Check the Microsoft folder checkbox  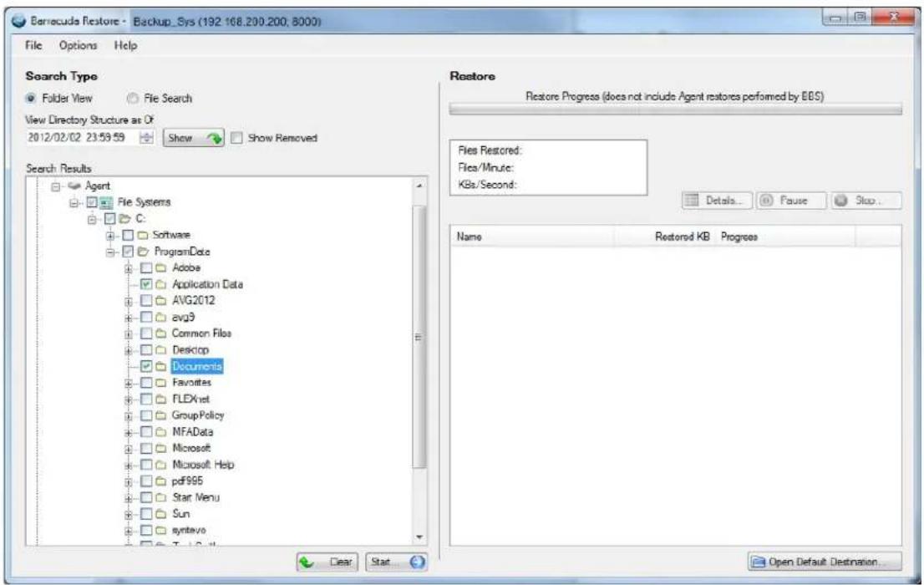146,448
